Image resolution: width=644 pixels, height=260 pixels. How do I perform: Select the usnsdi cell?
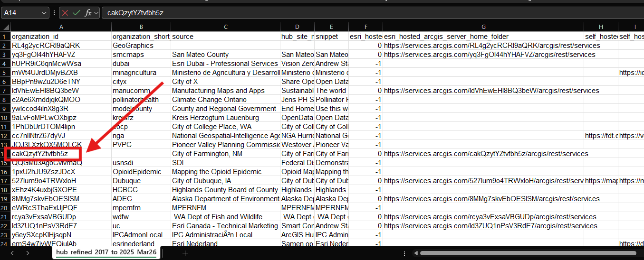tap(141, 163)
